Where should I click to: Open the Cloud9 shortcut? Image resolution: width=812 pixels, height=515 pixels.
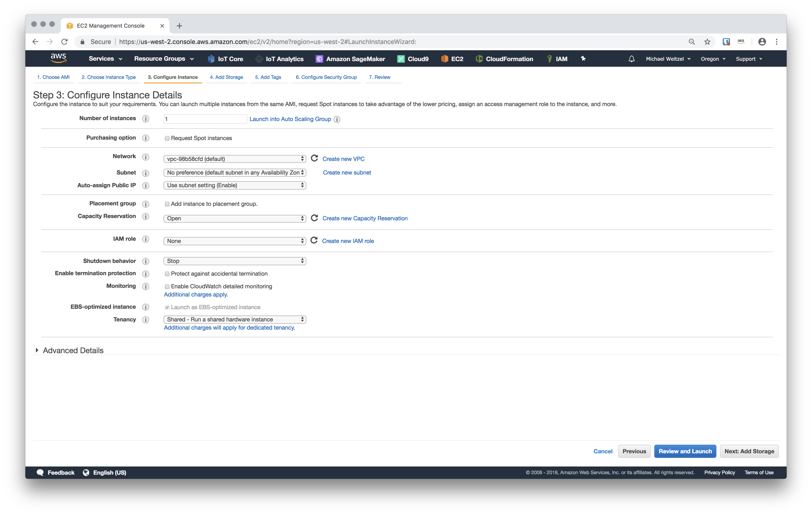coord(413,59)
